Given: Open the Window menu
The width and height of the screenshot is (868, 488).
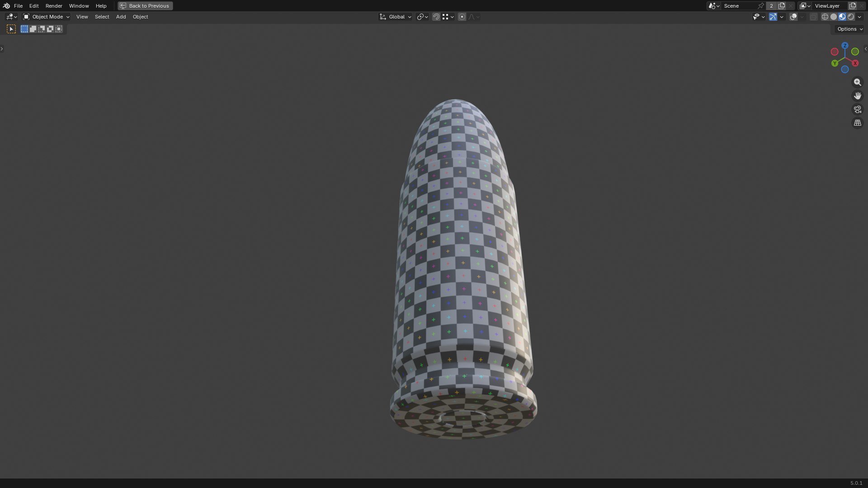Looking at the screenshot, I should click(x=79, y=6).
